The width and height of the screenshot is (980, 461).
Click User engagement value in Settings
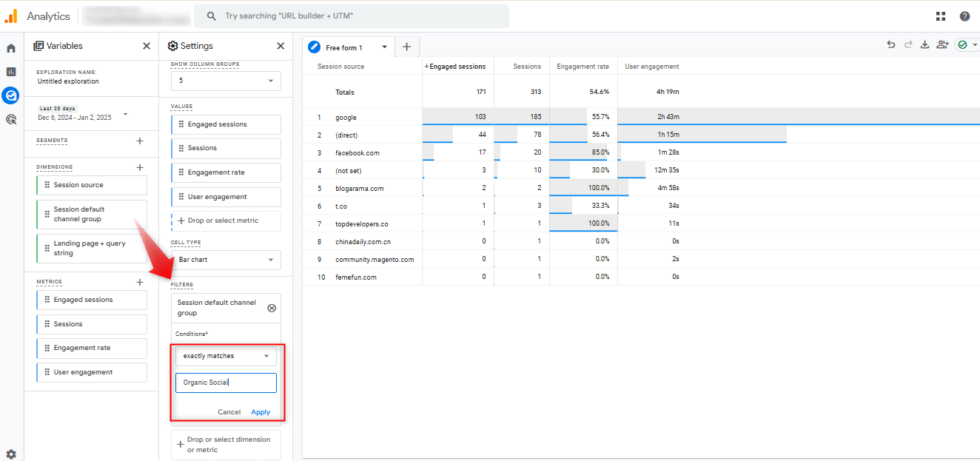[x=226, y=197]
